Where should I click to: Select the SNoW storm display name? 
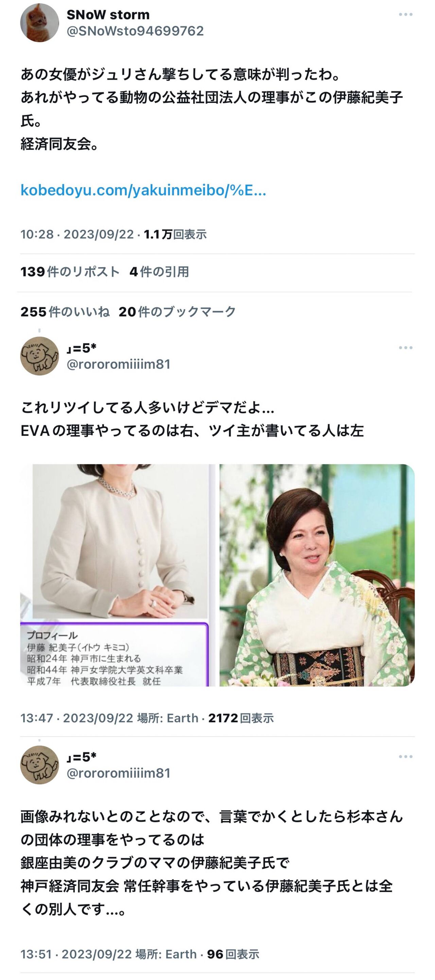click(x=108, y=15)
